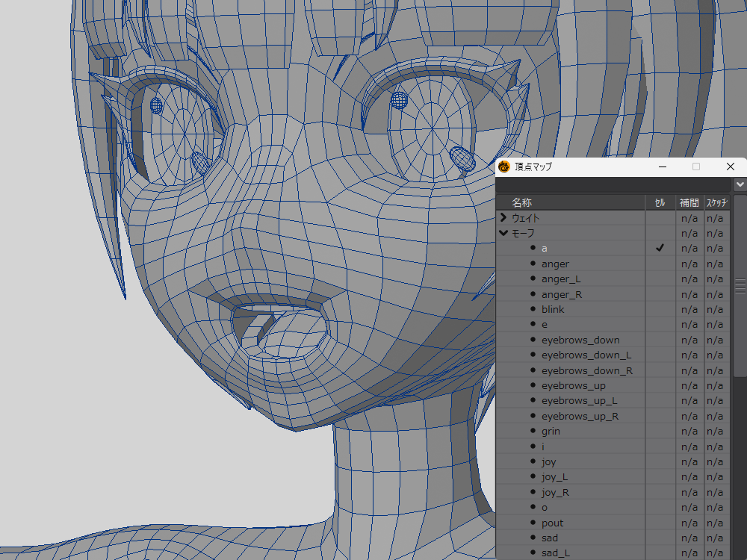Click the bullet icon beside blink morph

pos(533,309)
